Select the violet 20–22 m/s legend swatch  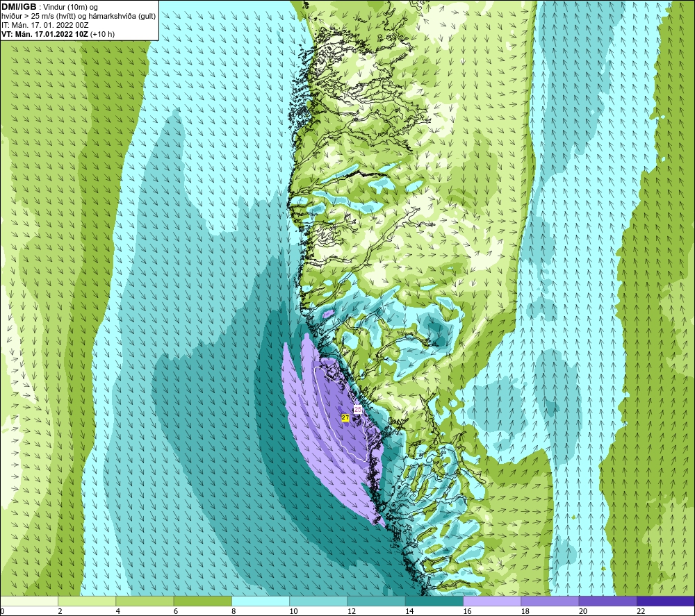[607, 601]
